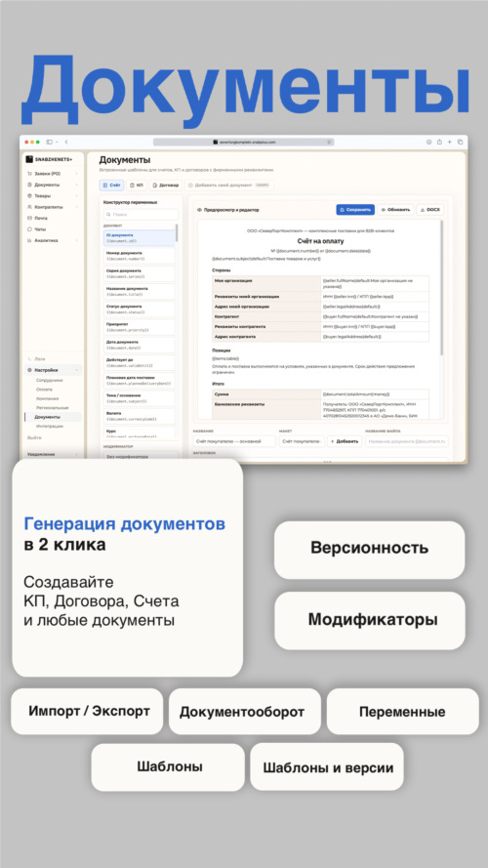Viewport: 488px width, 868px height.
Task: Open Интеграции under Настройки
Action: click(50, 427)
